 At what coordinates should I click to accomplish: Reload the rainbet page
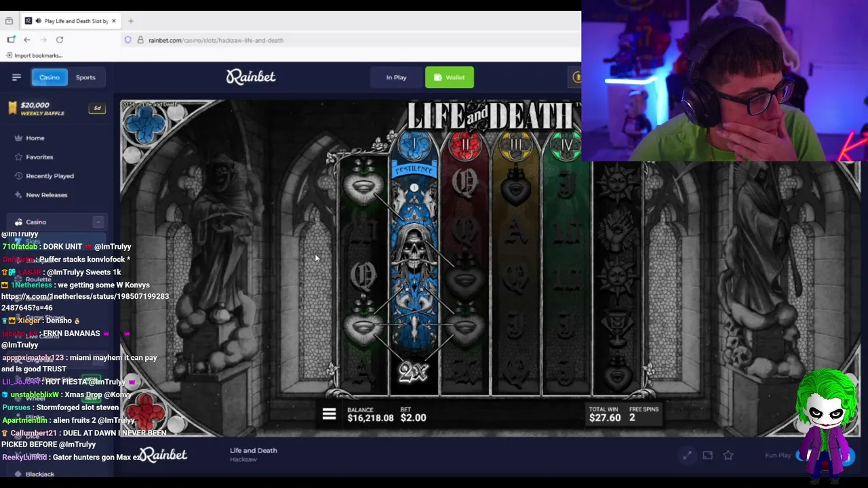tap(60, 40)
